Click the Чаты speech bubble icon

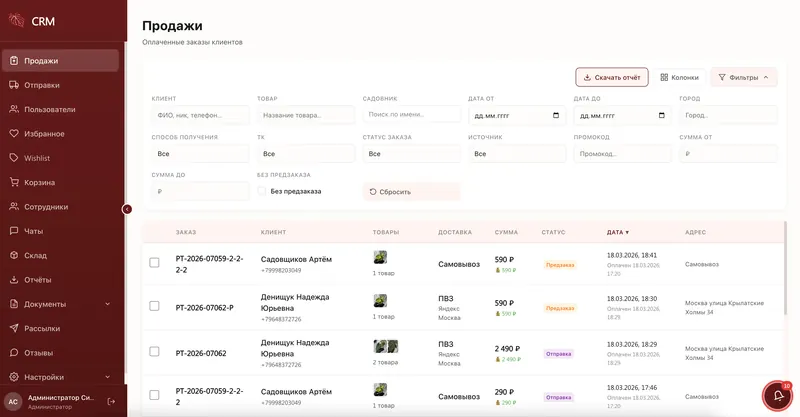pos(14,231)
